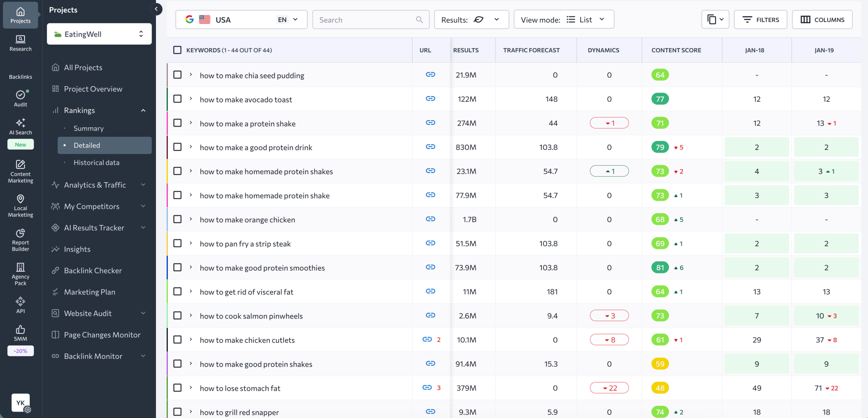Select all keywords using the header checkbox

tap(177, 50)
